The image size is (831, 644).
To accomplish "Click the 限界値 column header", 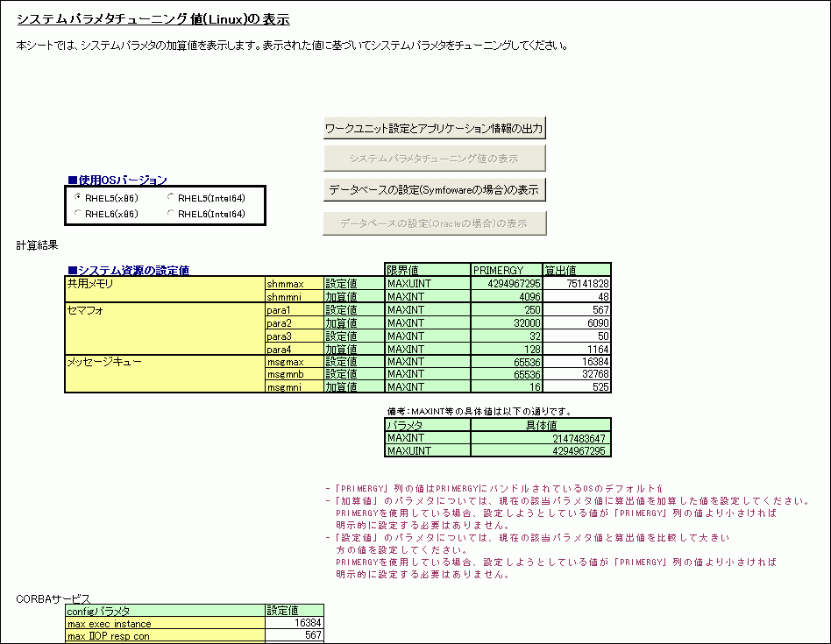I will [x=428, y=270].
